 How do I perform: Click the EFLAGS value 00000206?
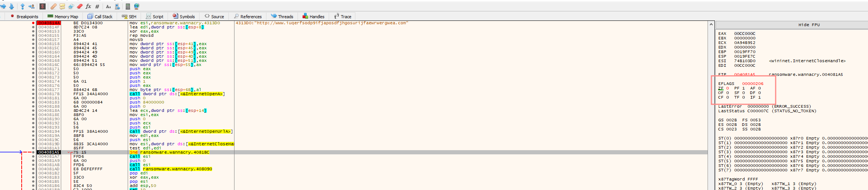point(752,84)
